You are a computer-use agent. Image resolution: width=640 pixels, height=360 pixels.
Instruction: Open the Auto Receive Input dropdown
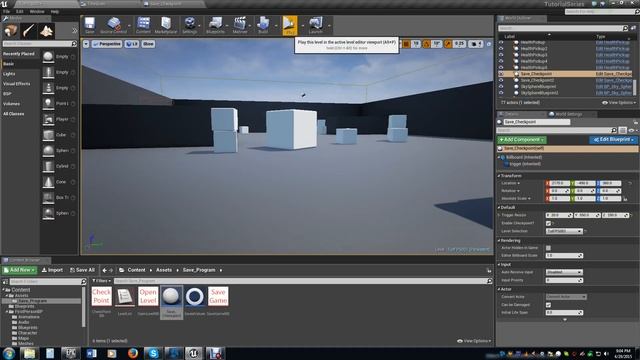pyautogui.click(x=564, y=272)
